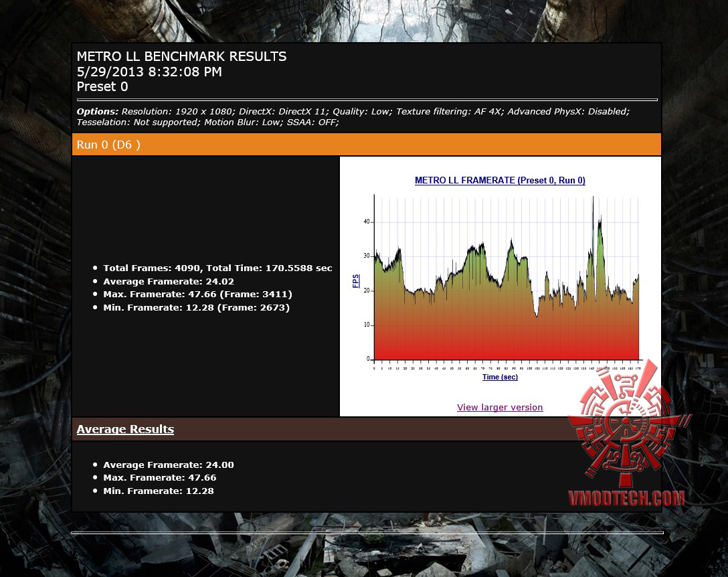Select 'Total Frames: 4090' line

click(x=217, y=268)
